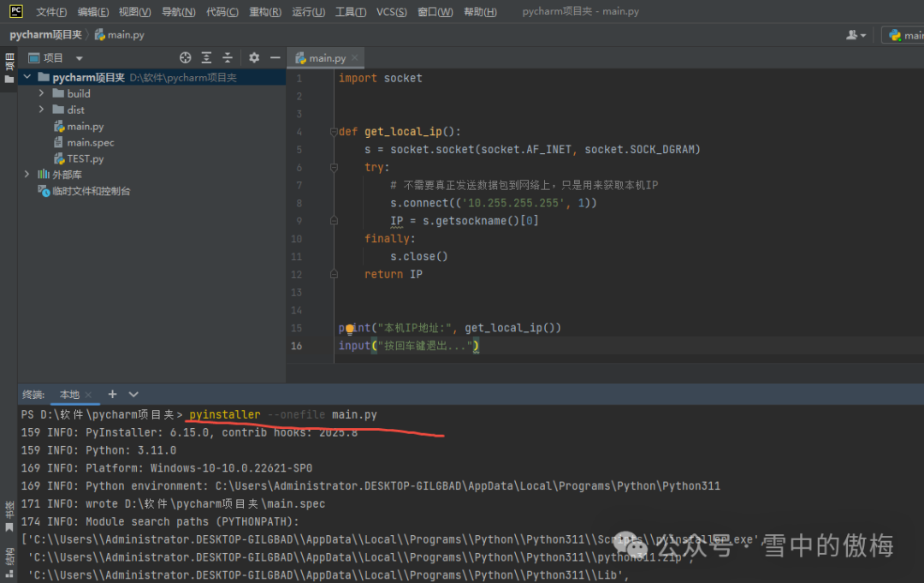
Task: Click the build folder icon
Action: click(x=58, y=93)
